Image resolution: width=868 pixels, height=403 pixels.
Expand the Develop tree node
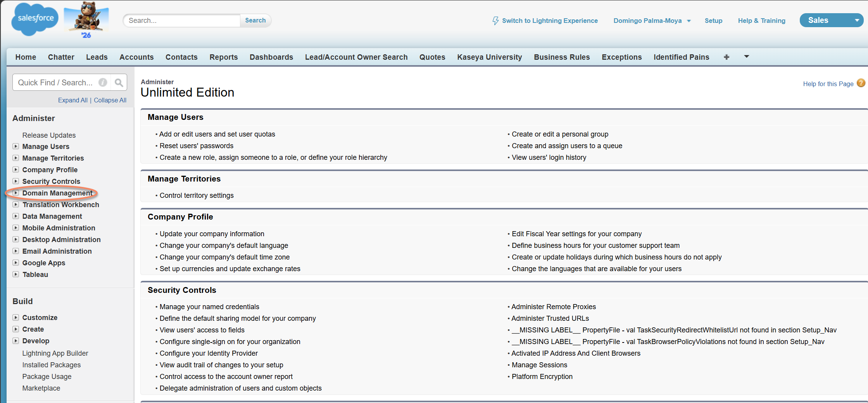click(16, 341)
